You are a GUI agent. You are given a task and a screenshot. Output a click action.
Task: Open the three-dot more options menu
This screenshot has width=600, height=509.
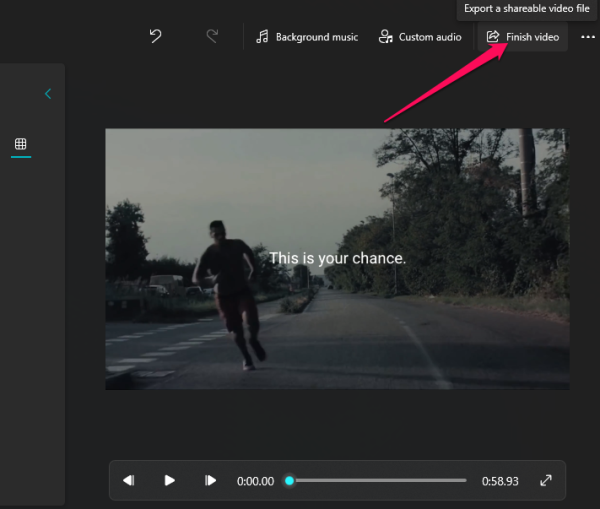click(x=588, y=37)
